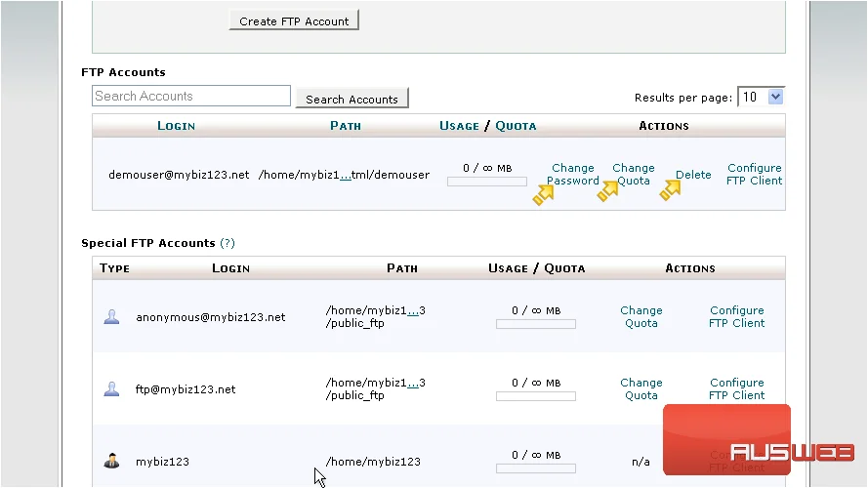Viewport: 868px width, 488px height.
Task: Click the anonymous account user icon
Action: tap(112, 316)
